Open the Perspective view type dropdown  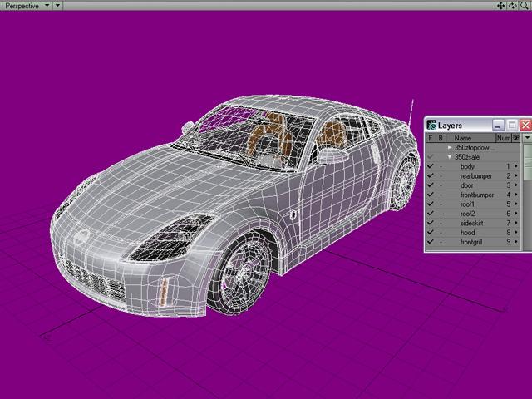pos(25,5)
